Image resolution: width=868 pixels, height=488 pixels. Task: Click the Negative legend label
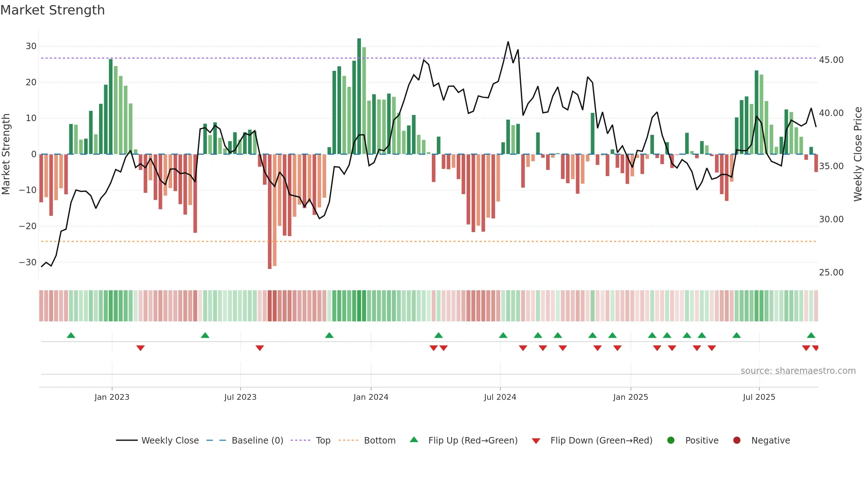pos(770,440)
